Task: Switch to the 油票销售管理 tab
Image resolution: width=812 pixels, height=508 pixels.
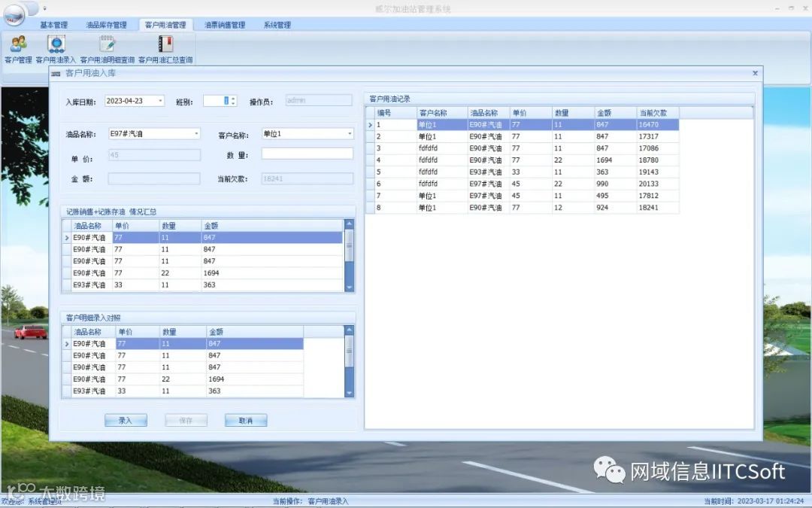Action: [x=225, y=25]
